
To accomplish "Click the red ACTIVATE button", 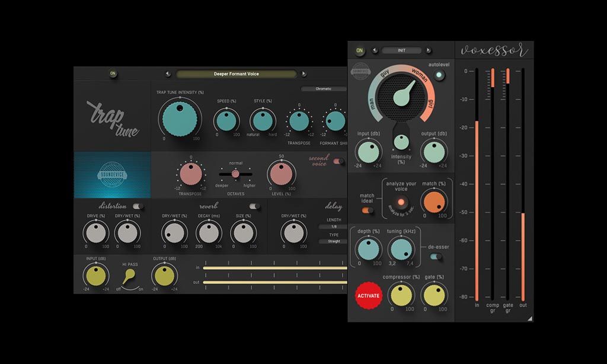I will 368,295.
